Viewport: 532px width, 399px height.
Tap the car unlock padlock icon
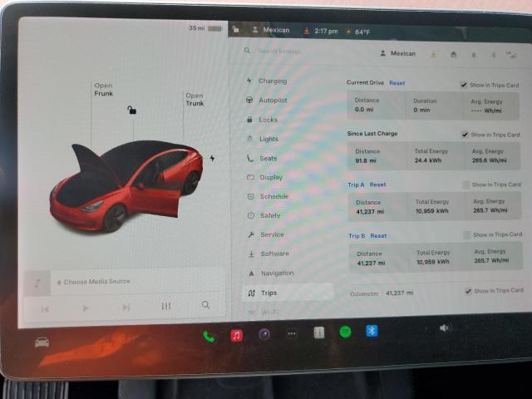(x=131, y=110)
